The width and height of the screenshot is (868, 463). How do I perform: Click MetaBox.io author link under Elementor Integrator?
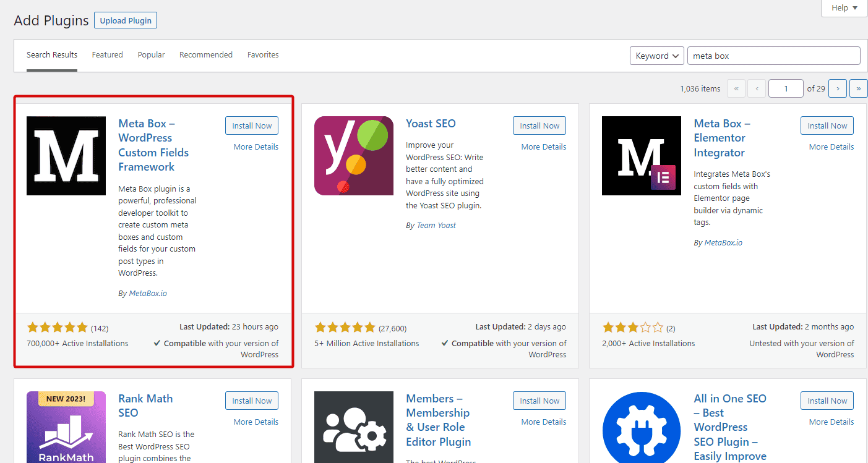(723, 243)
